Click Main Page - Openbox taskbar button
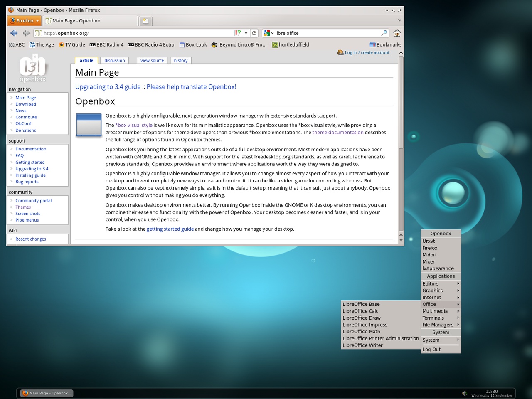The image size is (532, 399). tap(47, 393)
